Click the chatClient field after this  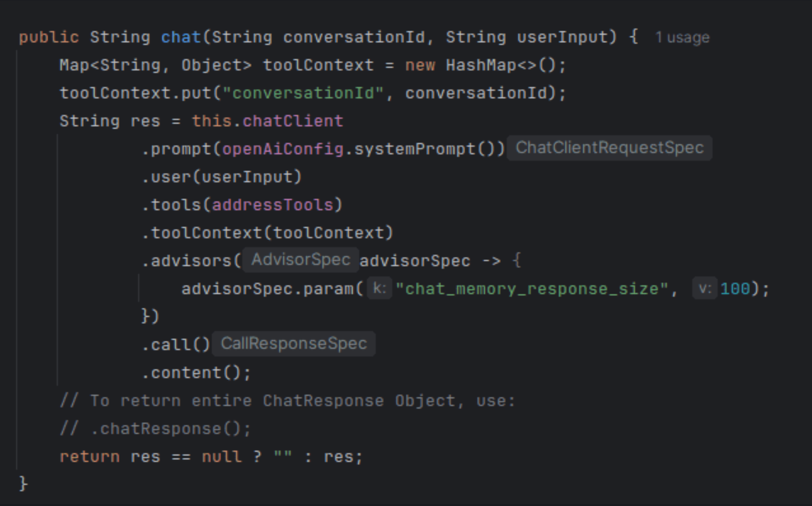click(292, 121)
